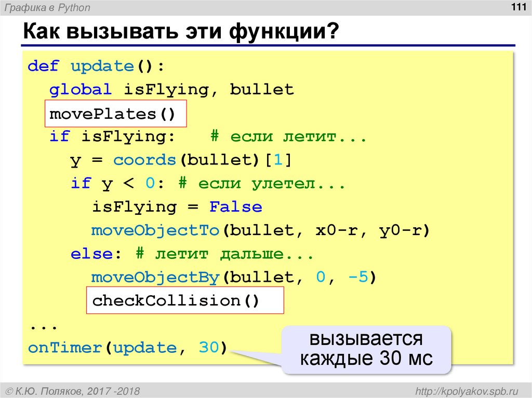Click the comment "# летит дальше..."
This screenshot has width=532, height=398.
point(224,254)
